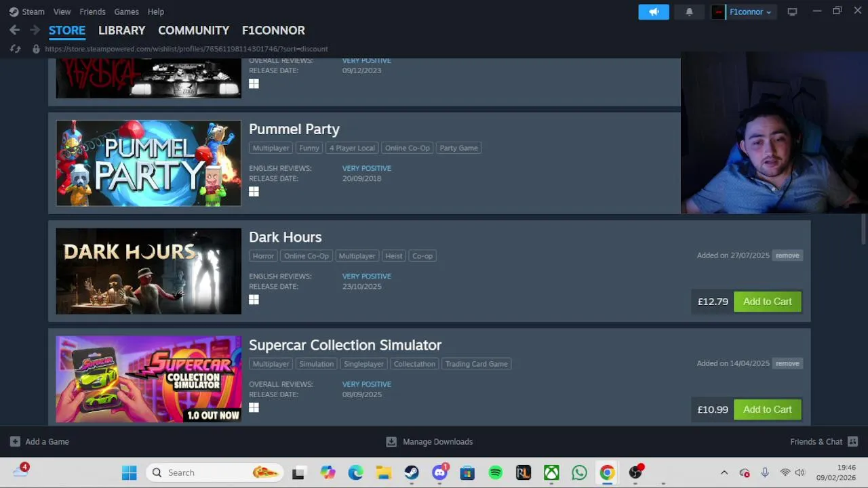Image resolution: width=868 pixels, height=488 pixels.
Task: Open the Games menu
Action: pos(126,12)
